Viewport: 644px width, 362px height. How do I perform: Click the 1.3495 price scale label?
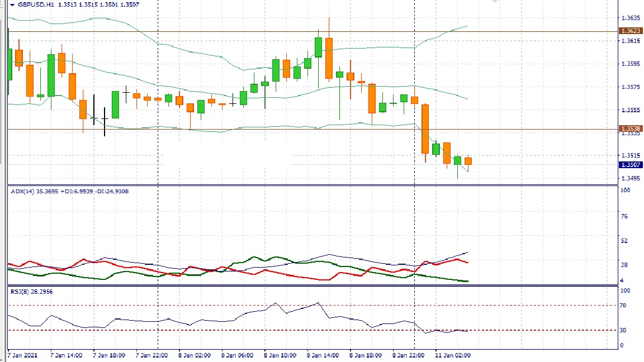click(630, 179)
